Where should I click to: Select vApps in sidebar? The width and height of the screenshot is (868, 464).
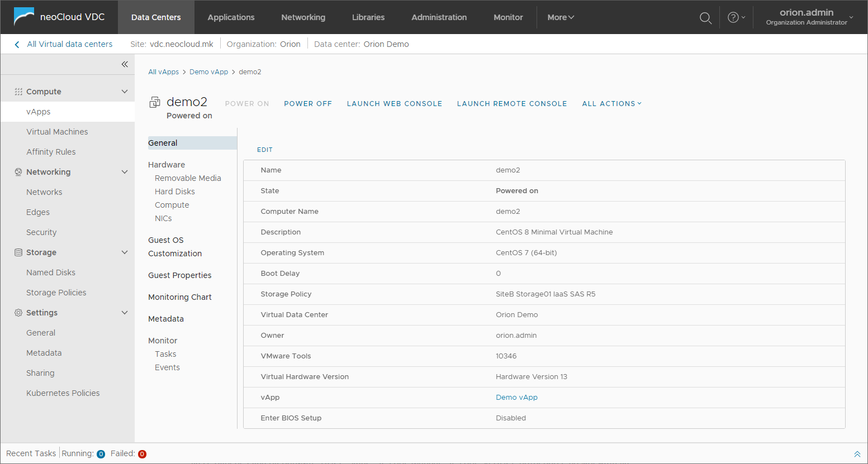(x=68, y=112)
